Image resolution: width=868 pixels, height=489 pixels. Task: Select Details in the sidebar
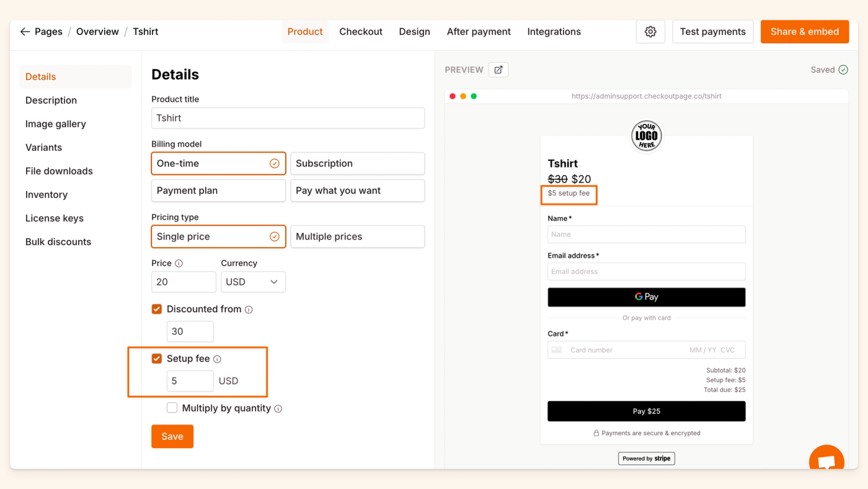point(76,77)
